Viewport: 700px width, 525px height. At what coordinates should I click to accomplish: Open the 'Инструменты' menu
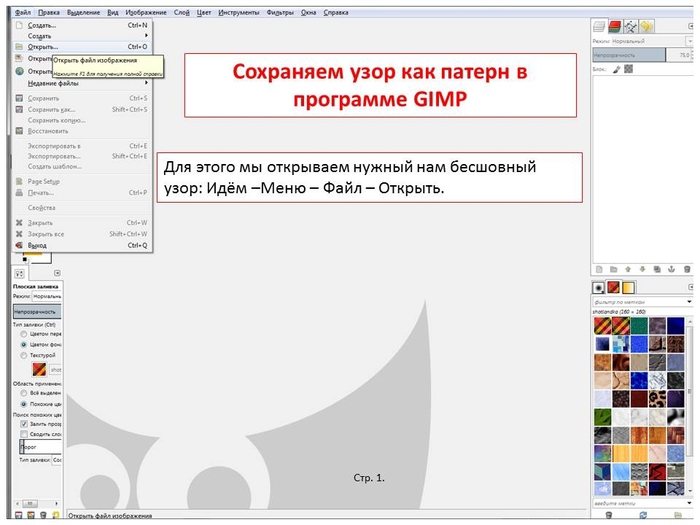pyautogui.click(x=239, y=12)
